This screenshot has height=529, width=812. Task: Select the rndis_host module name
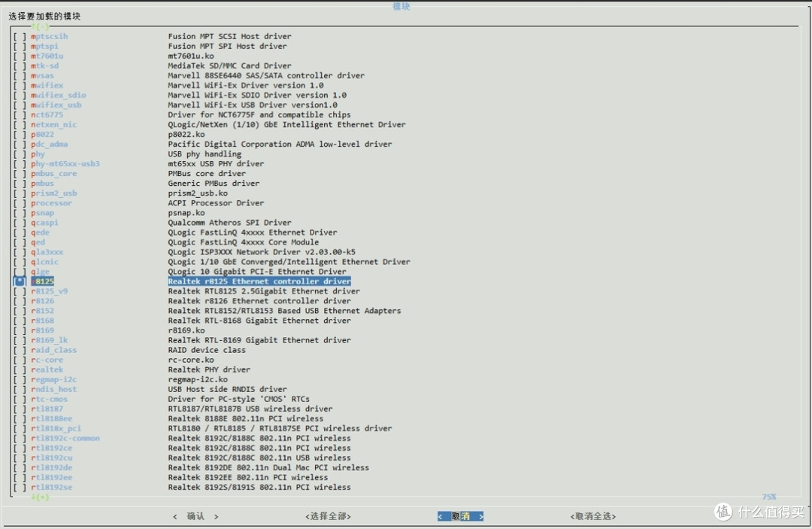[x=54, y=390]
